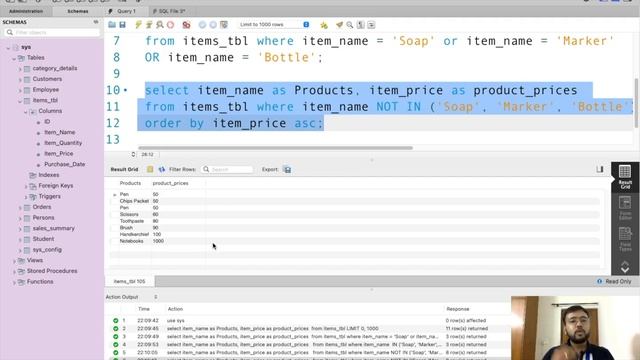
Task: Save the SQL script icon
Action: tap(122, 24)
